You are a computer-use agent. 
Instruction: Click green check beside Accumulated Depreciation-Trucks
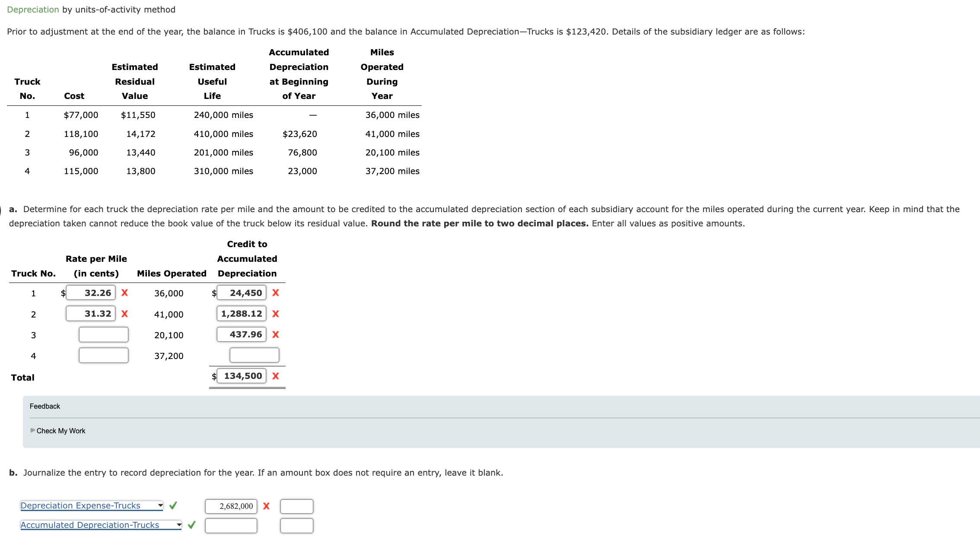tap(192, 525)
